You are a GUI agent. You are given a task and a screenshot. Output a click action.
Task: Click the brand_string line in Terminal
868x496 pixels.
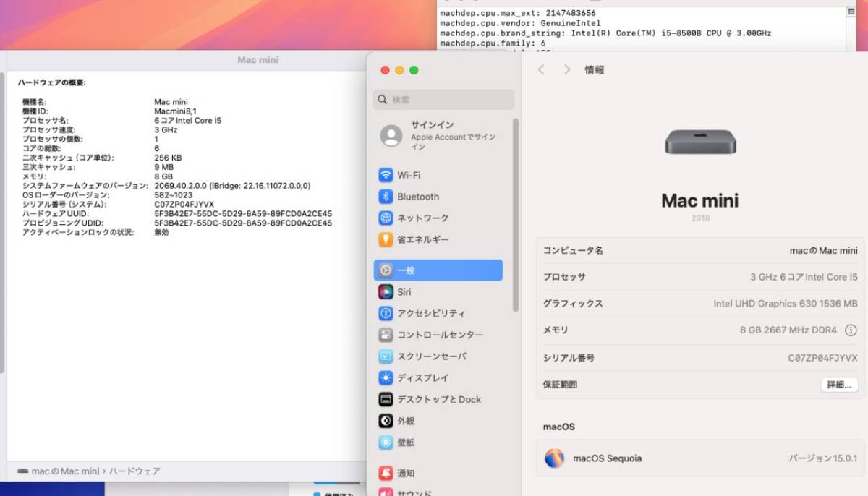[605, 33]
